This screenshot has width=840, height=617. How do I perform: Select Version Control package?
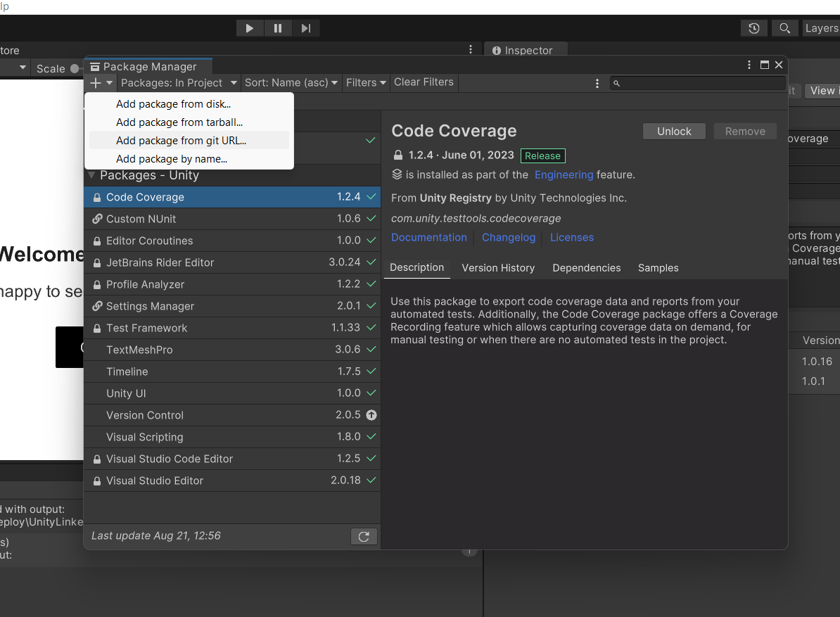[232, 415]
